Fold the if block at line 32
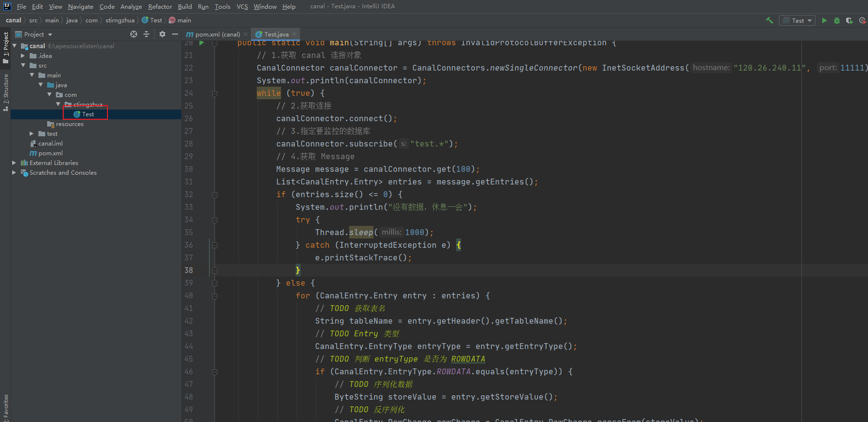 coord(214,195)
